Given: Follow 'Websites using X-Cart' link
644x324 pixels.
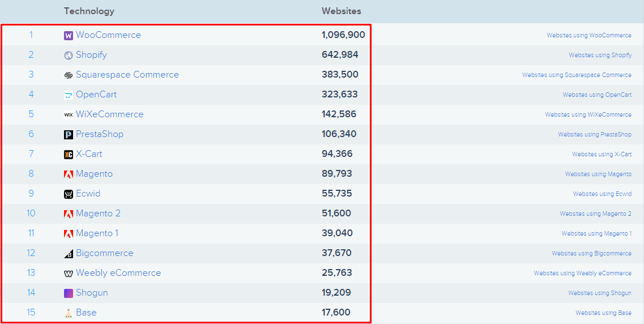Looking at the screenshot, I should point(602,155).
